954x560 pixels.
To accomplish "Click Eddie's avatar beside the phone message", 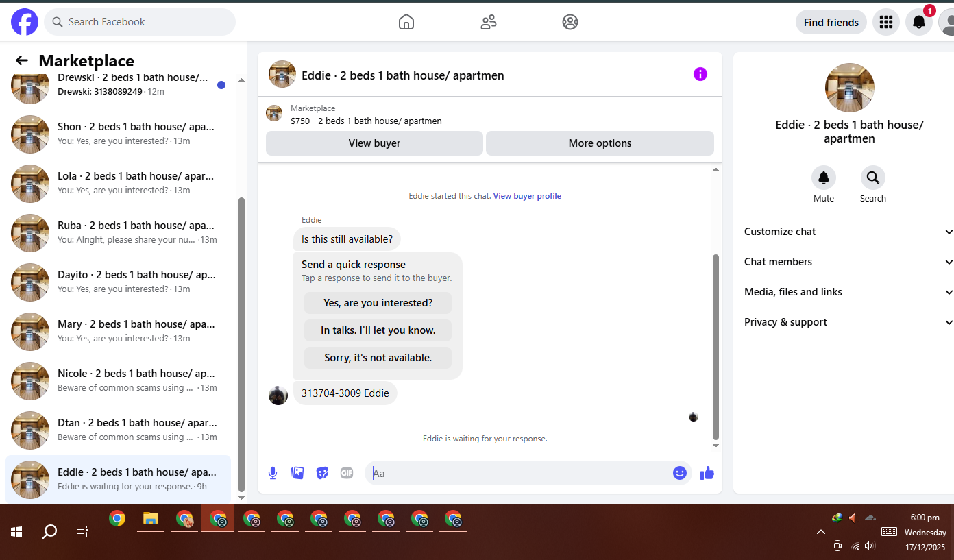I will click(x=278, y=395).
